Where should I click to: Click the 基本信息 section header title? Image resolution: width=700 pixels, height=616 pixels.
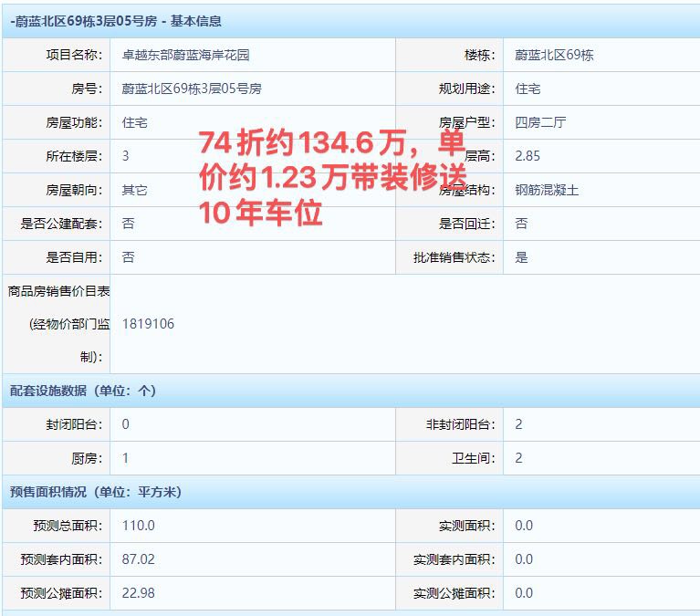(115, 20)
